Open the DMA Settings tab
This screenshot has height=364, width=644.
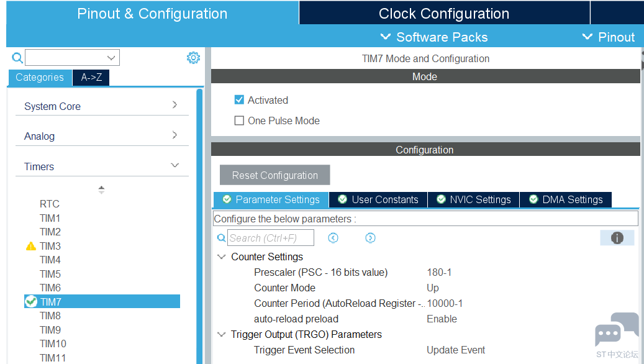pyautogui.click(x=566, y=199)
